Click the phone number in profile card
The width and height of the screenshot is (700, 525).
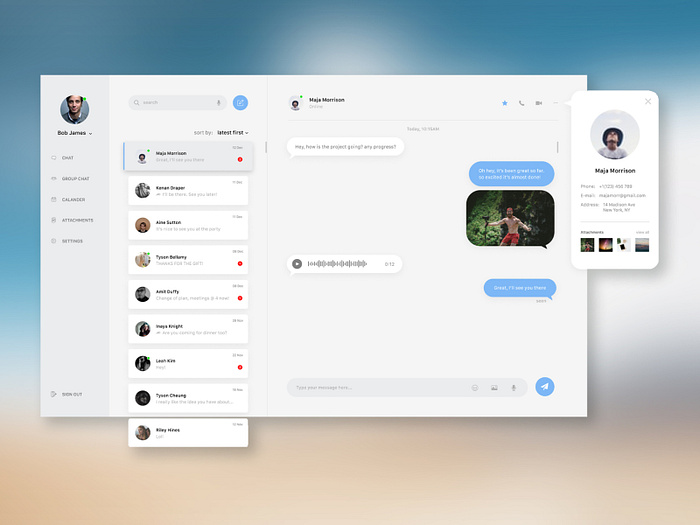click(615, 186)
